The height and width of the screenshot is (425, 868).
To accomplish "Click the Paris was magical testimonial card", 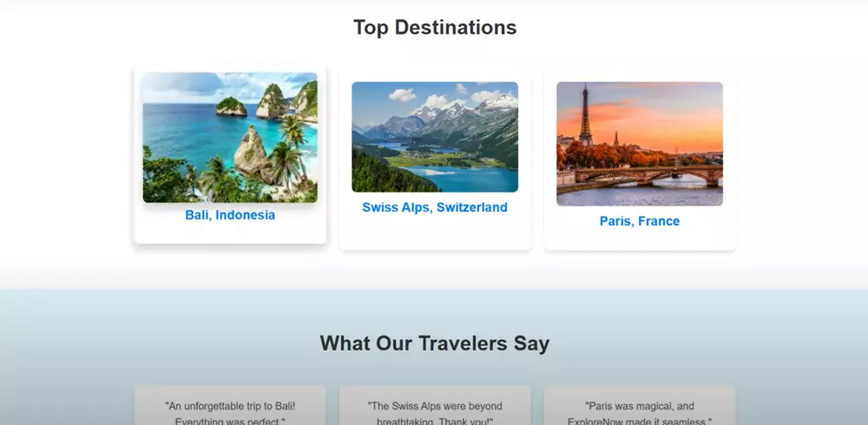I will [640, 405].
